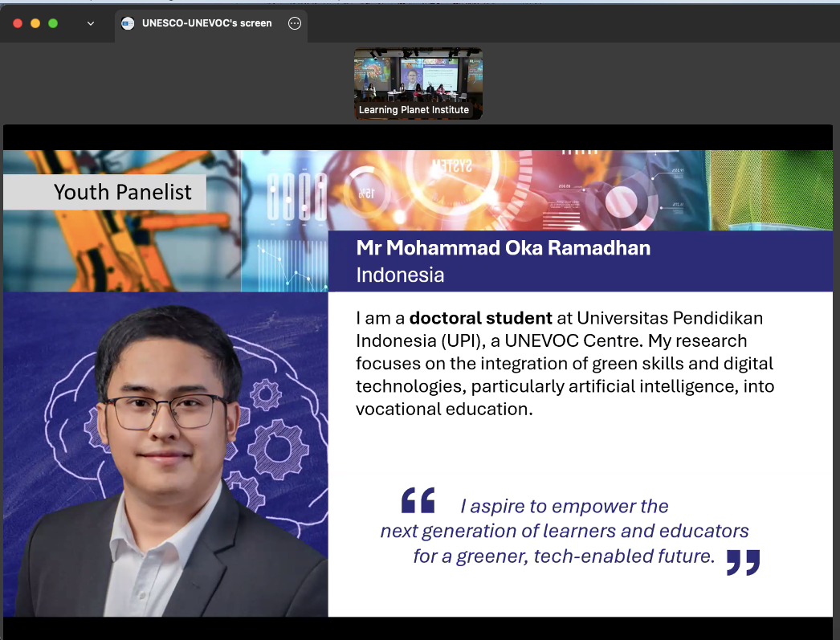Open the more options ellipsis icon
The height and width of the screenshot is (640, 840).
coord(294,23)
